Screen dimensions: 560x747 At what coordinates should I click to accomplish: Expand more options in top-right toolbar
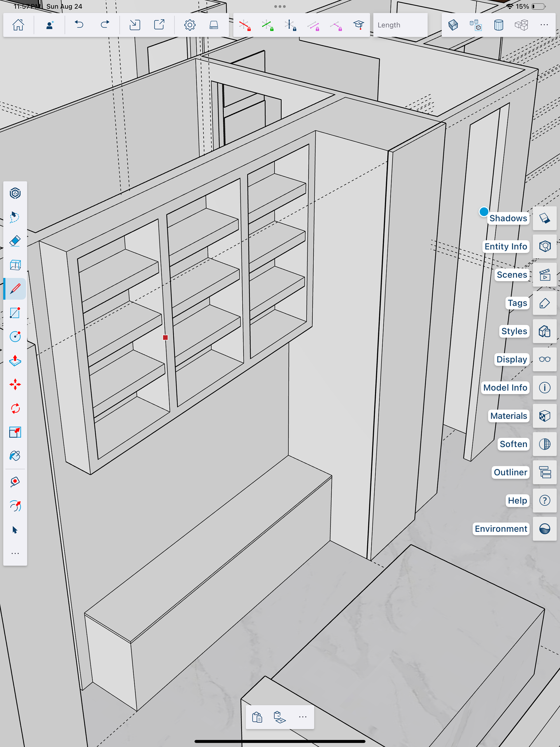coord(544,25)
